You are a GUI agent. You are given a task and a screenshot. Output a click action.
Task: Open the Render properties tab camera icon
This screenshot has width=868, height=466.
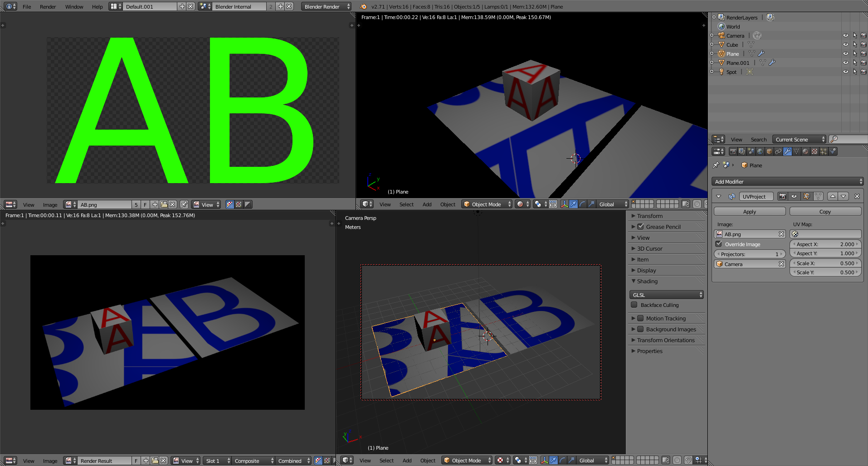coord(733,151)
